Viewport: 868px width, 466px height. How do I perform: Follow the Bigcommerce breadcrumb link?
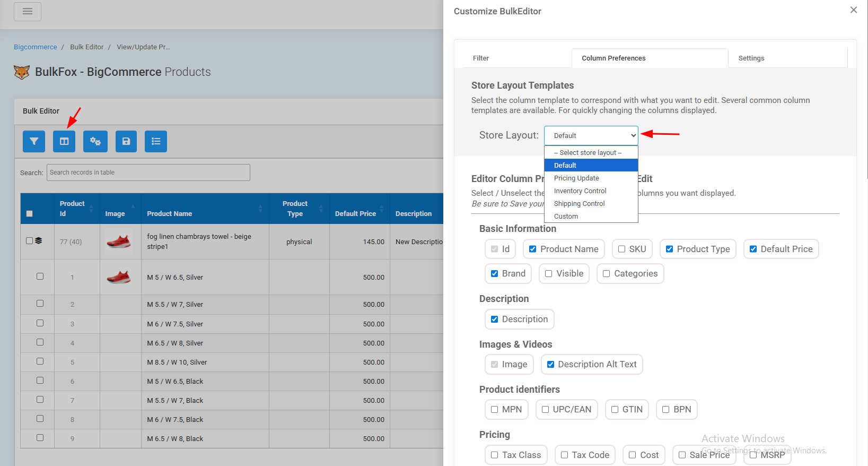click(x=36, y=47)
